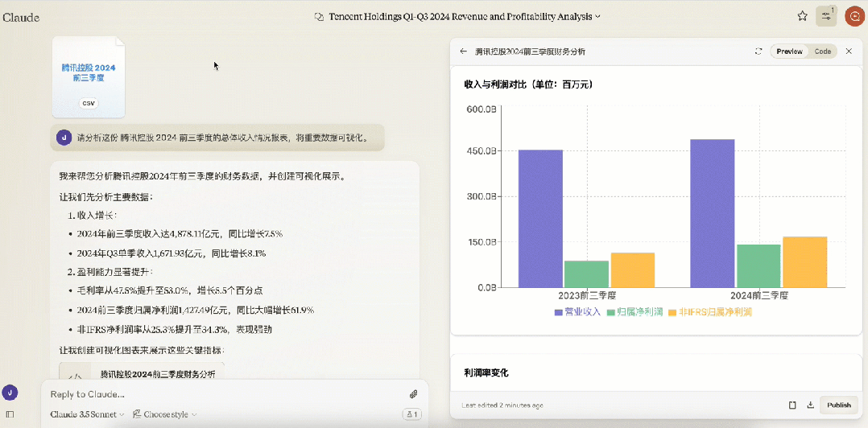Switch artifact view to Preview
This screenshot has width=868, height=428.
[x=789, y=51]
